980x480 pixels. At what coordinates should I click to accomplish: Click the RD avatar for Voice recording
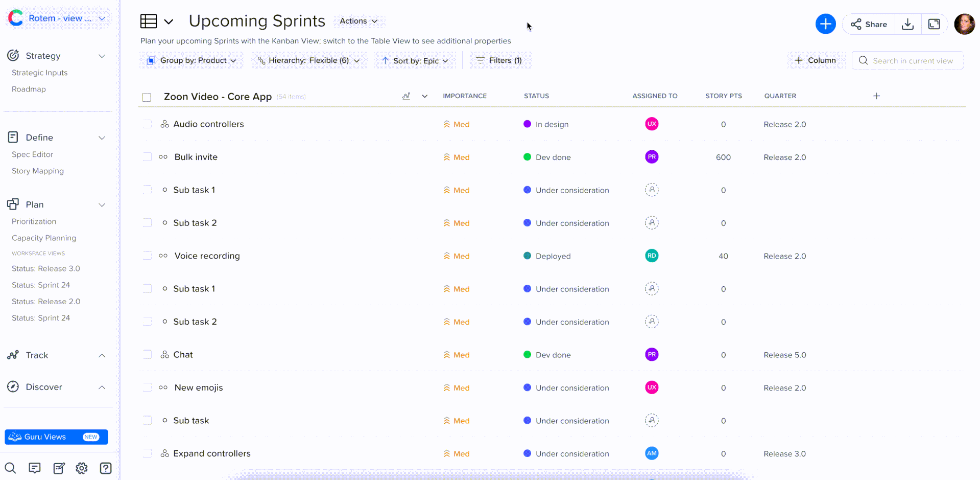652,256
